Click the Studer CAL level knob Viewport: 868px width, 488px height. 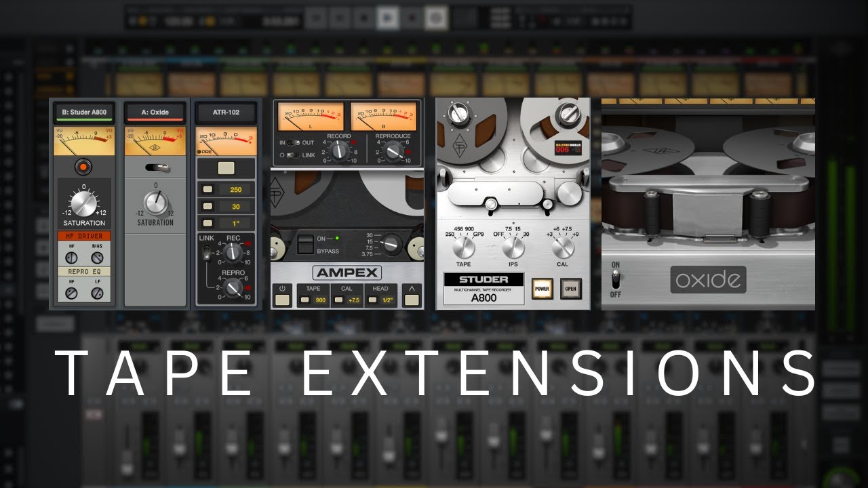point(563,247)
